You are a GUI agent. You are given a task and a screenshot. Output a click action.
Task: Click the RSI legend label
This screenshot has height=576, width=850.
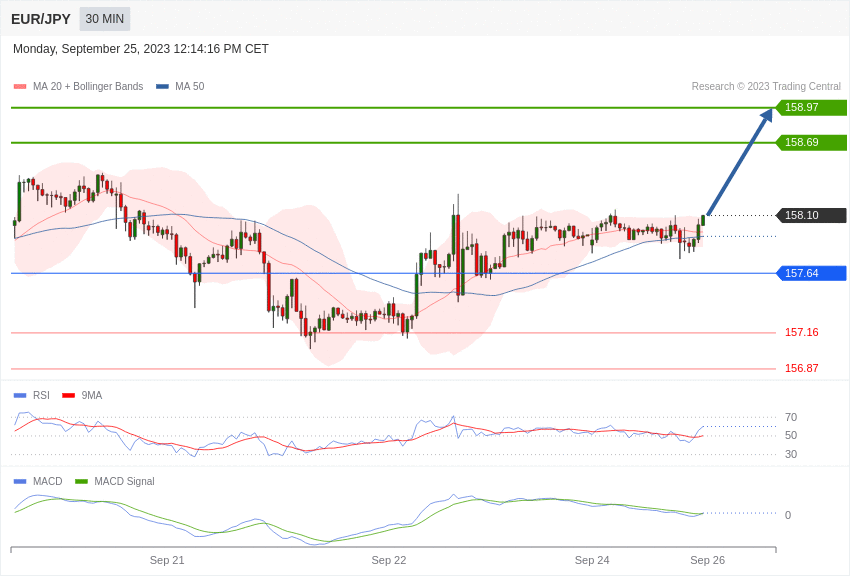pyautogui.click(x=41, y=395)
